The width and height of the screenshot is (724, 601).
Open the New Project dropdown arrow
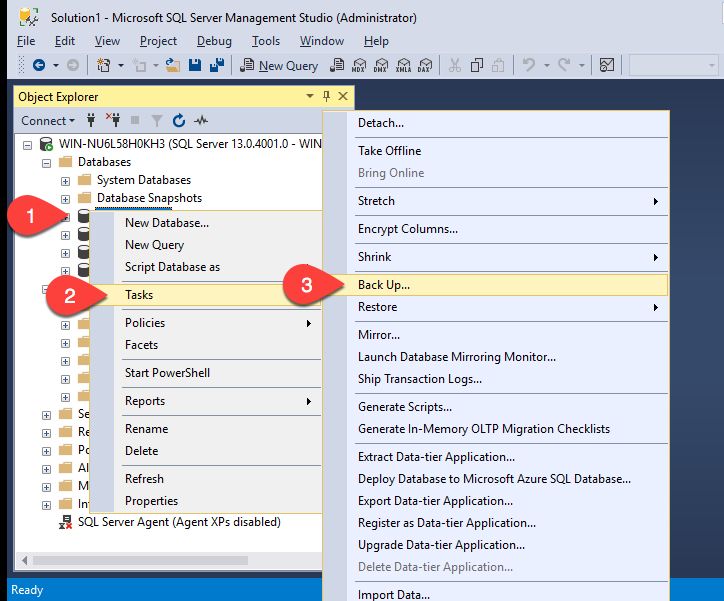click(x=121, y=66)
